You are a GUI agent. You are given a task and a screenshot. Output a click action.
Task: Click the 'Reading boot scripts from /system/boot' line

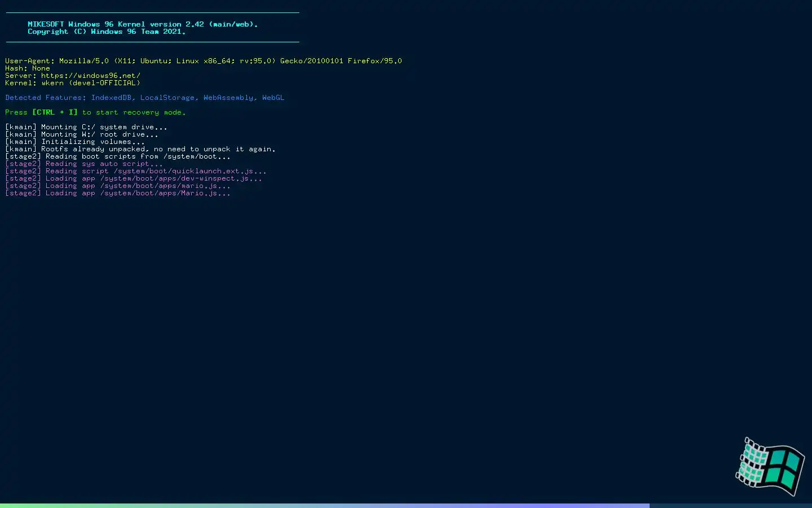pyautogui.click(x=118, y=156)
